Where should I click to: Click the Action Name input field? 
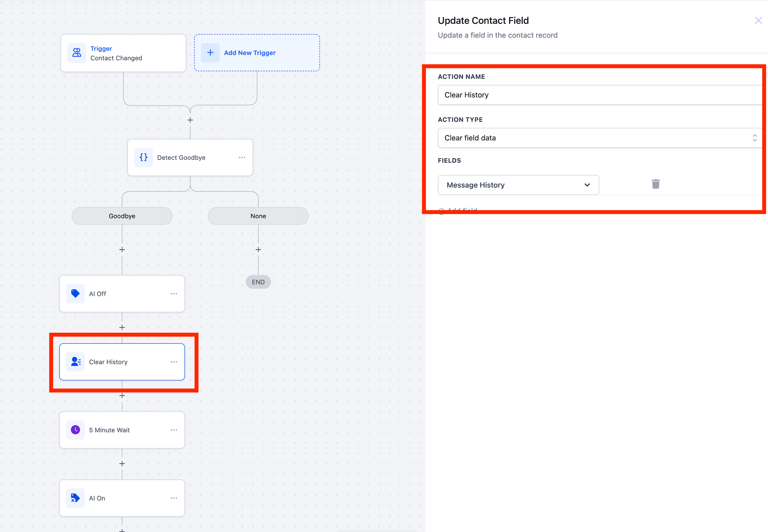[599, 95]
